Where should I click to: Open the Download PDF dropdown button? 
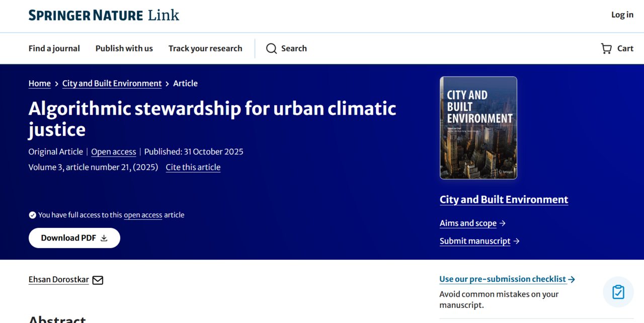pos(74,237)
